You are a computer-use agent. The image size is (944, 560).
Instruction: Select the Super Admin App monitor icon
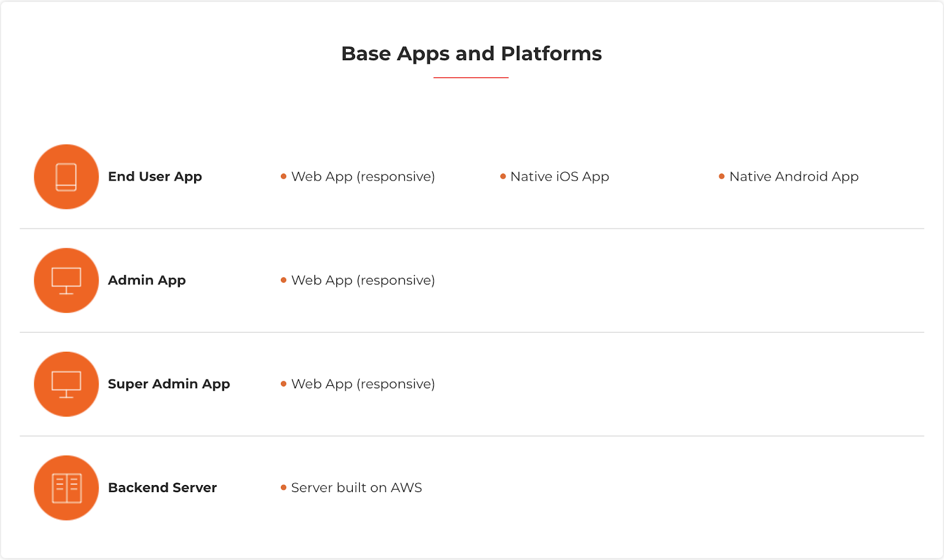click(x=66, y=384)
